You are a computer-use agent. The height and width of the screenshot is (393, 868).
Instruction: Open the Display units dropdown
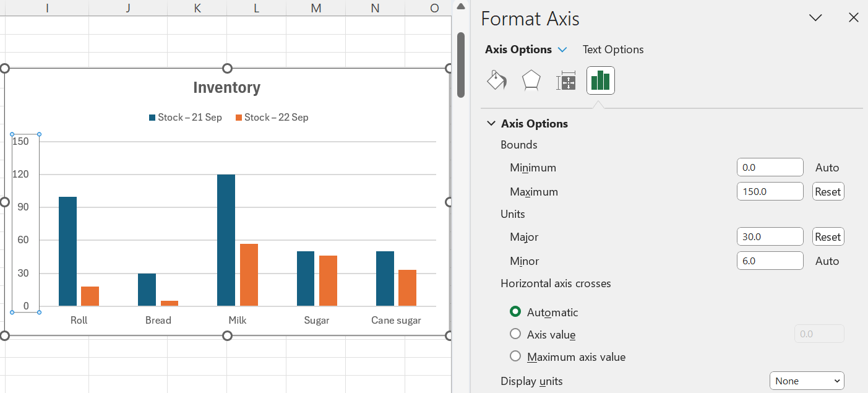coord(807,381)
